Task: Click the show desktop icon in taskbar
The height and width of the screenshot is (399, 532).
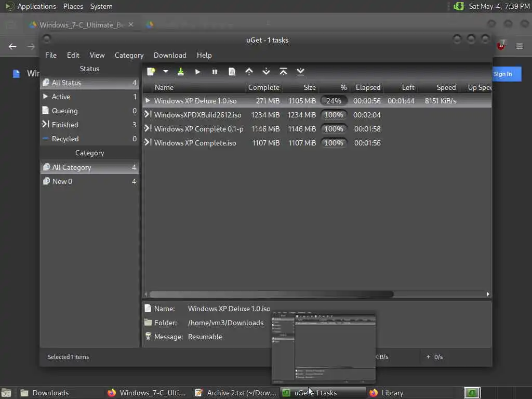Action: click(x=6, y=393)
